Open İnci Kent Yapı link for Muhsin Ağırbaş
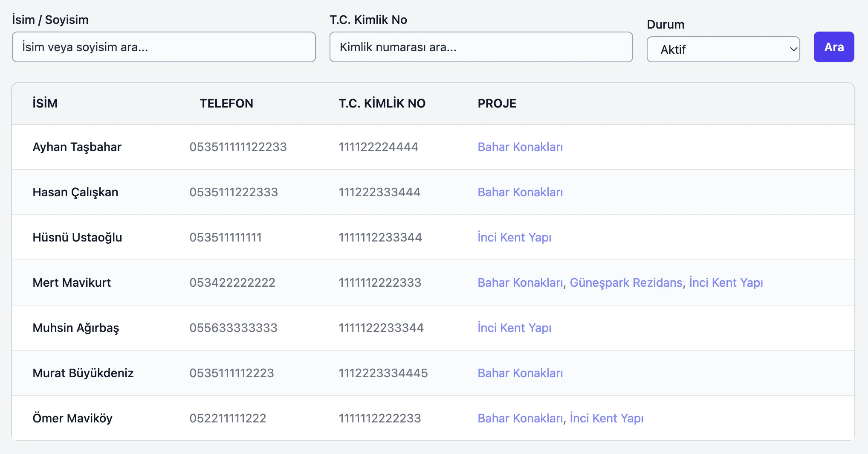Image resolution: width=868 pixels, height=454 pixels. [515, 328]
